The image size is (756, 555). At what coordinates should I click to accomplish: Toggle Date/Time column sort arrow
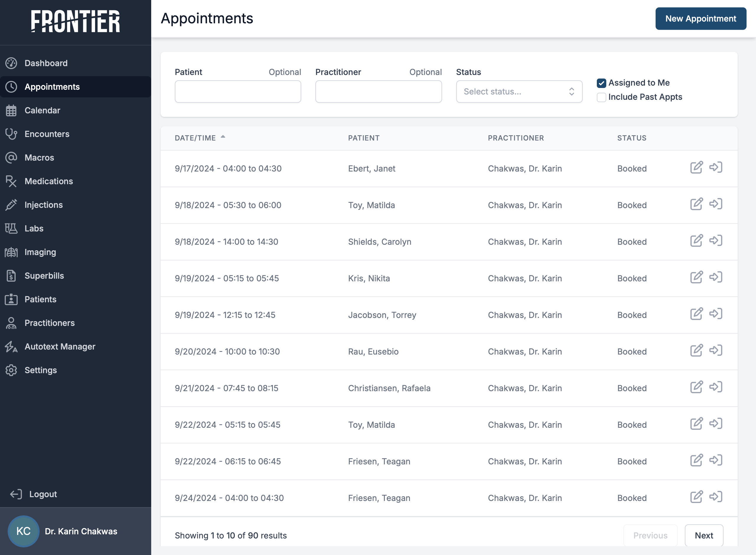click(223, 137)
